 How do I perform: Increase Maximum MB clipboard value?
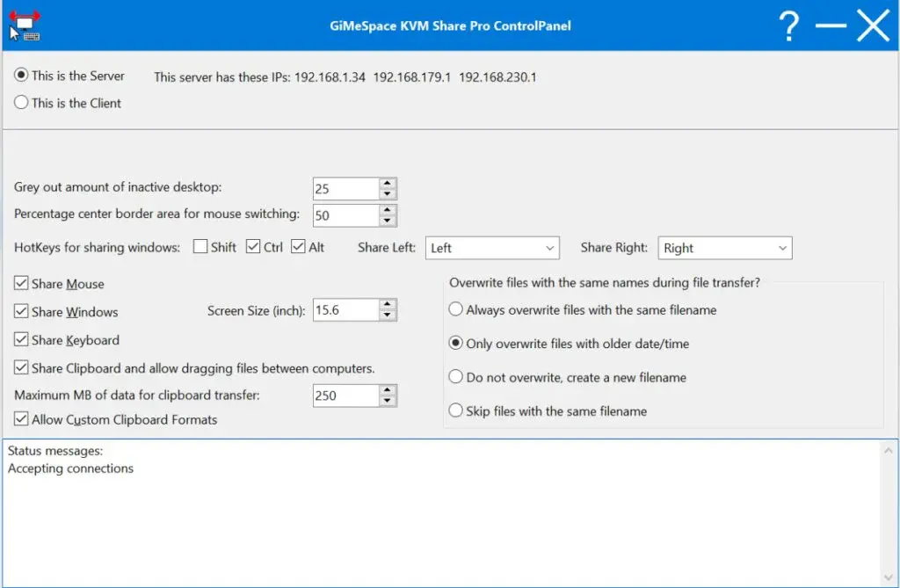[388, 390]
